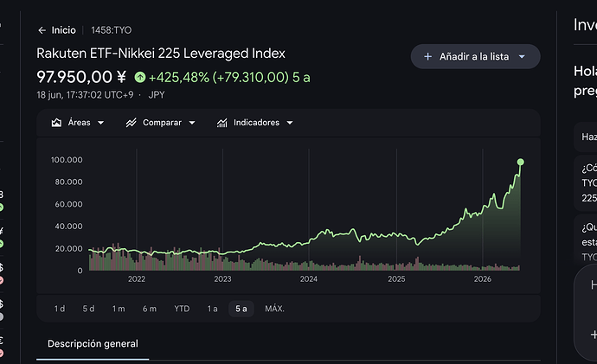Click the 97.950,00 ¥ price value
Image resolution: width=597 pixels, height=364 pixels.
coord(81,77)
